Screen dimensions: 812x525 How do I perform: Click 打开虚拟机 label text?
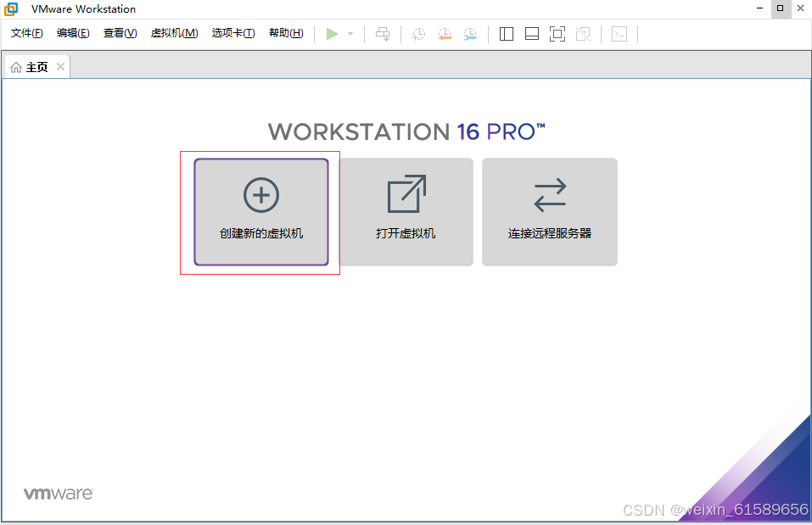[406, 233]
